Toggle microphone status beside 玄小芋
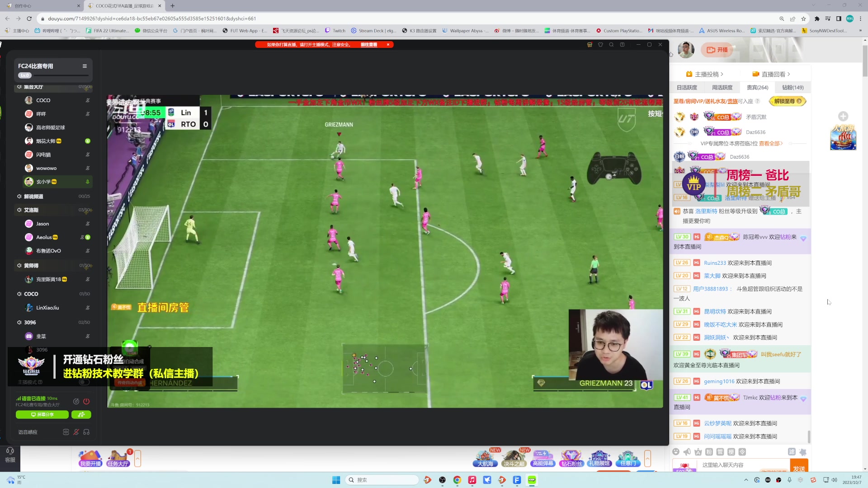868x488 pixels. click(x=88, y=182)
